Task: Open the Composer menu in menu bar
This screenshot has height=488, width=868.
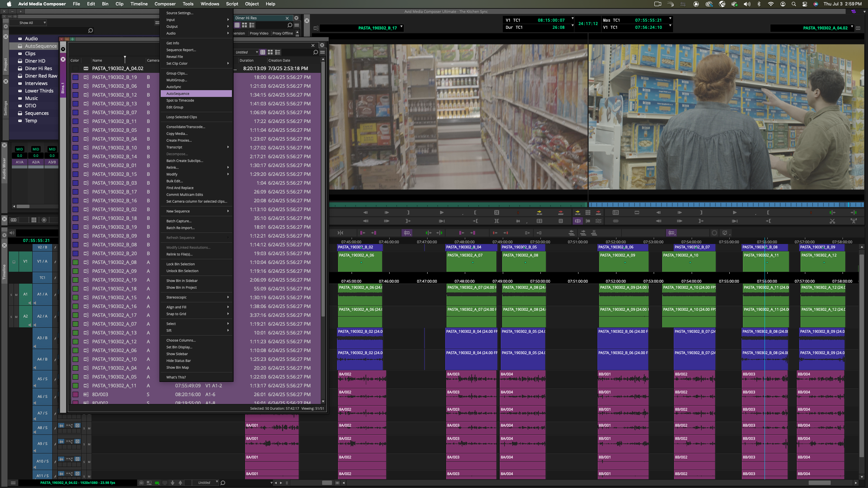Action: (x=165, y=4)
